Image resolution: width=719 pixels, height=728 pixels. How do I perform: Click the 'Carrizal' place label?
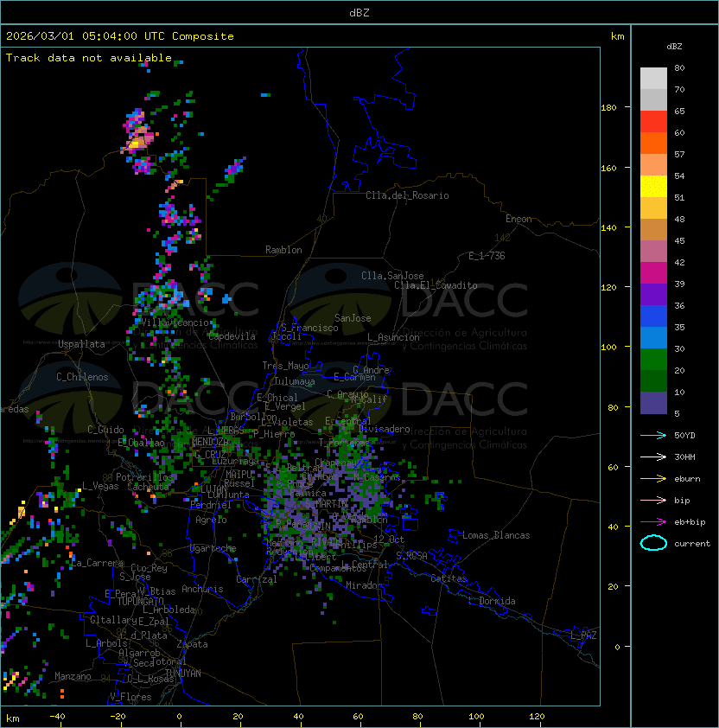(257, 579)
